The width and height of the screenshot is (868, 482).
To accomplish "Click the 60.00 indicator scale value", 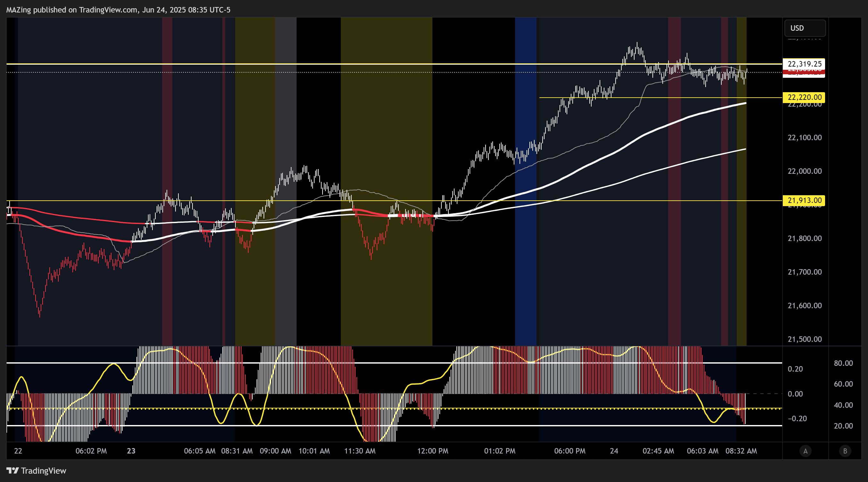I will point(843,384).
